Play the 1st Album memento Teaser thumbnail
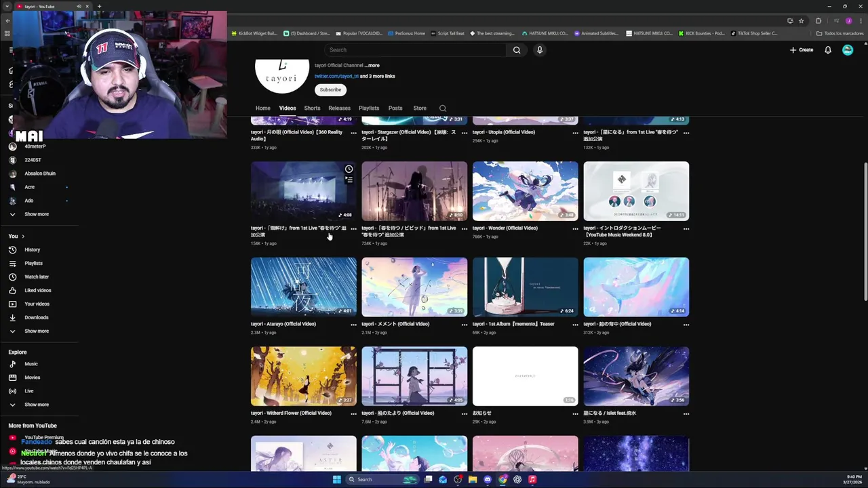This screenshot has height=488, width=868. point(526,287)
